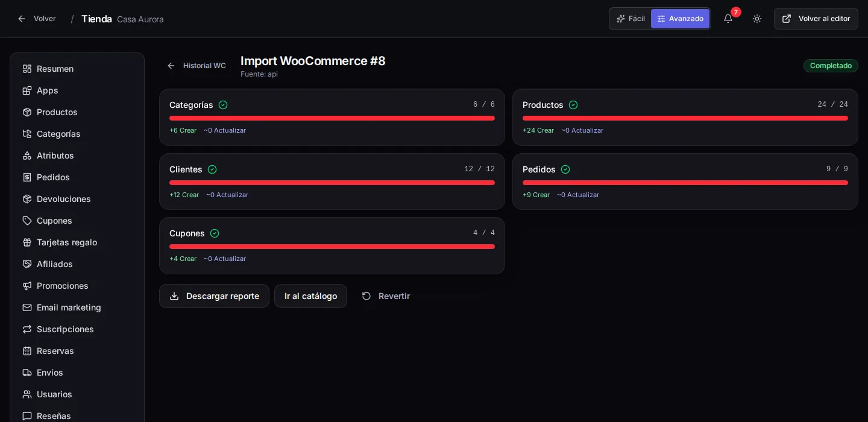Click the Envíos truck icon
868x422 pixels.
(x=27, y=373)
